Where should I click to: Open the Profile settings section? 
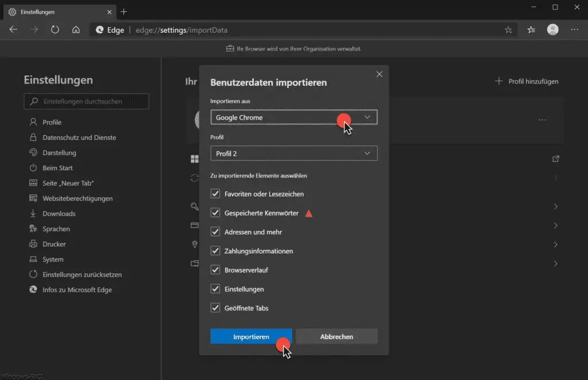click(52, 122)
